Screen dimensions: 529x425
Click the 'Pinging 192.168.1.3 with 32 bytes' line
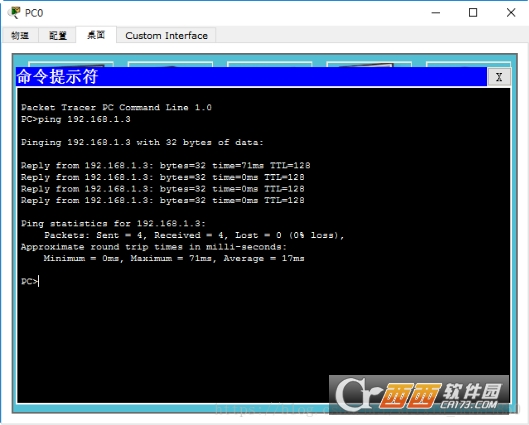142,142
